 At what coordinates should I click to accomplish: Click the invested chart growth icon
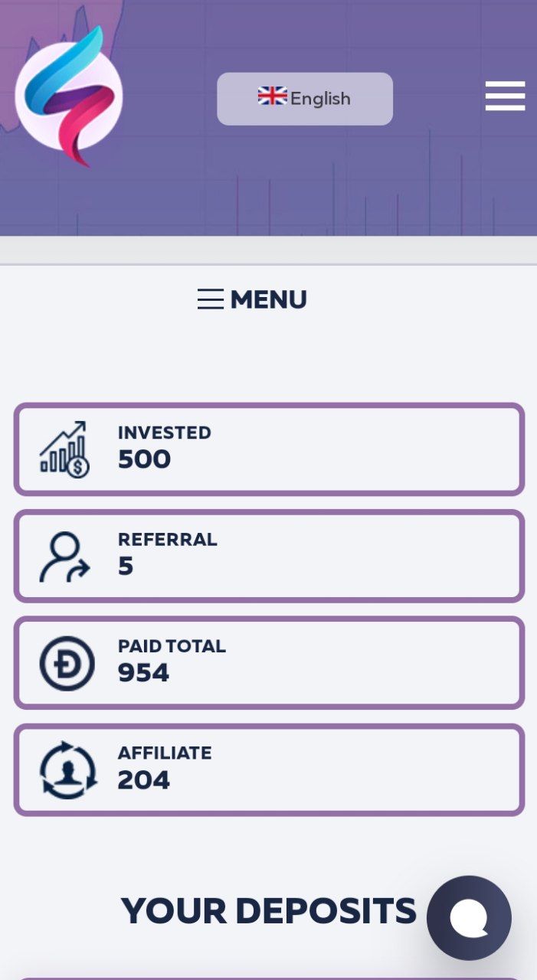(65, 449)
